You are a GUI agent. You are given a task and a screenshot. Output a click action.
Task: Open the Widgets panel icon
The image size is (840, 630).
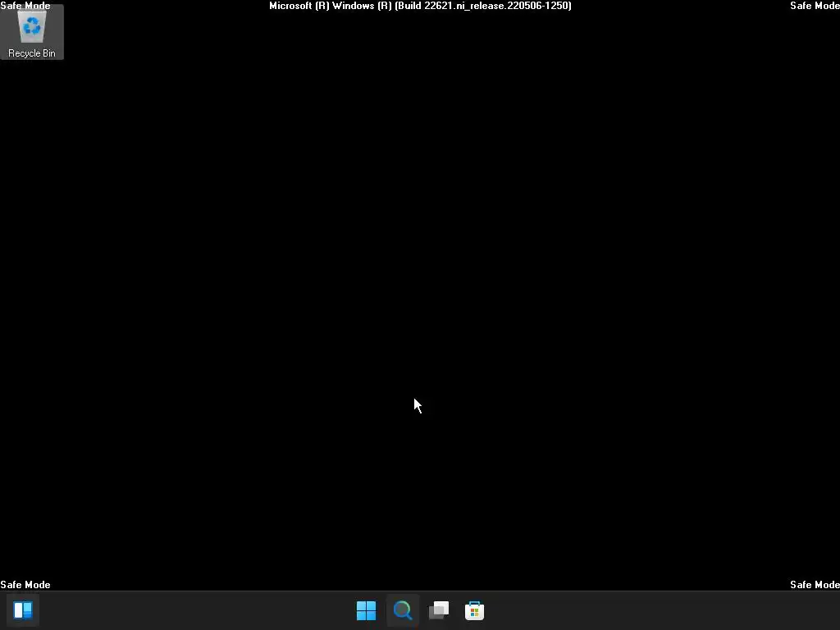coord(23,610)
